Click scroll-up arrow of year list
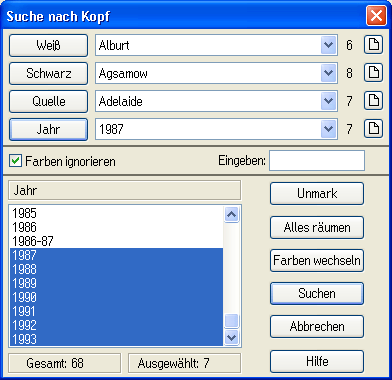The width and height of the screenshot is (392, 380). coord(231,214)
